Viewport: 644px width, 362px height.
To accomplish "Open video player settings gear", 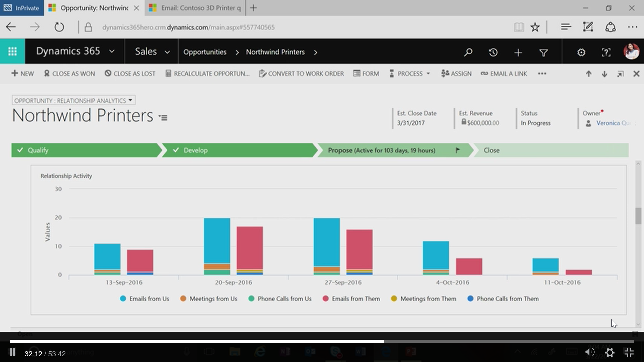I will 610,353.
